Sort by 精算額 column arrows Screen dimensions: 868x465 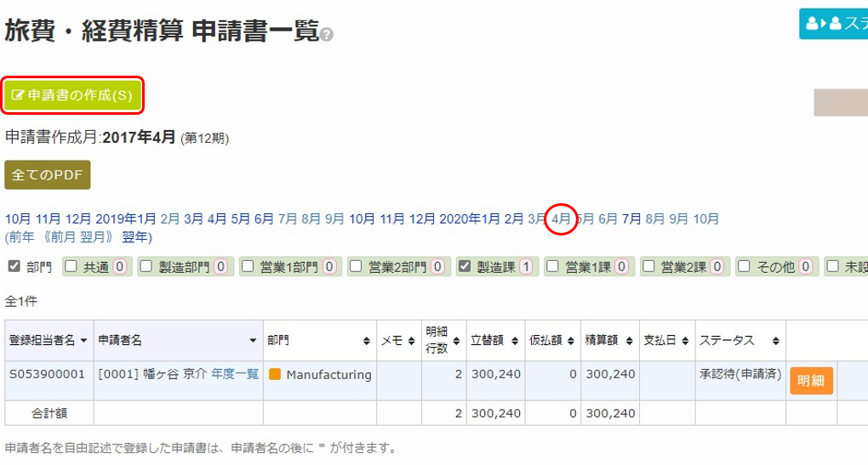[x=630, y=341]
